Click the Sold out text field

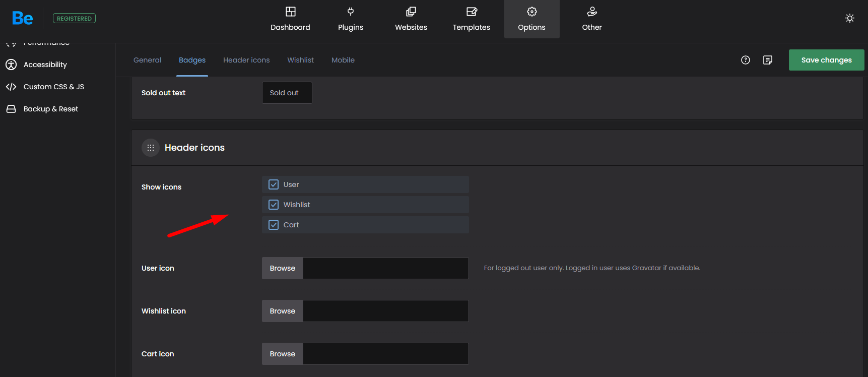pyautogui.click(x=287, y=93)
